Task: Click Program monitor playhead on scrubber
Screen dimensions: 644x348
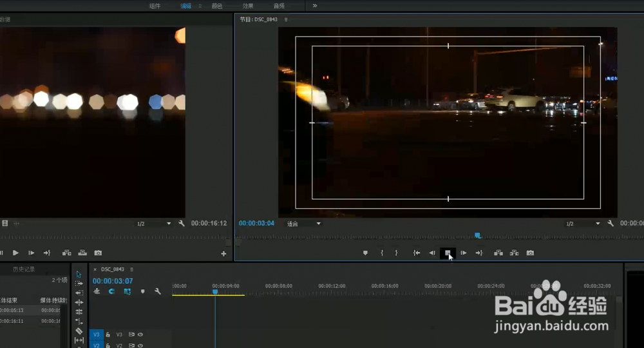Action: click(x=478, y=235)
